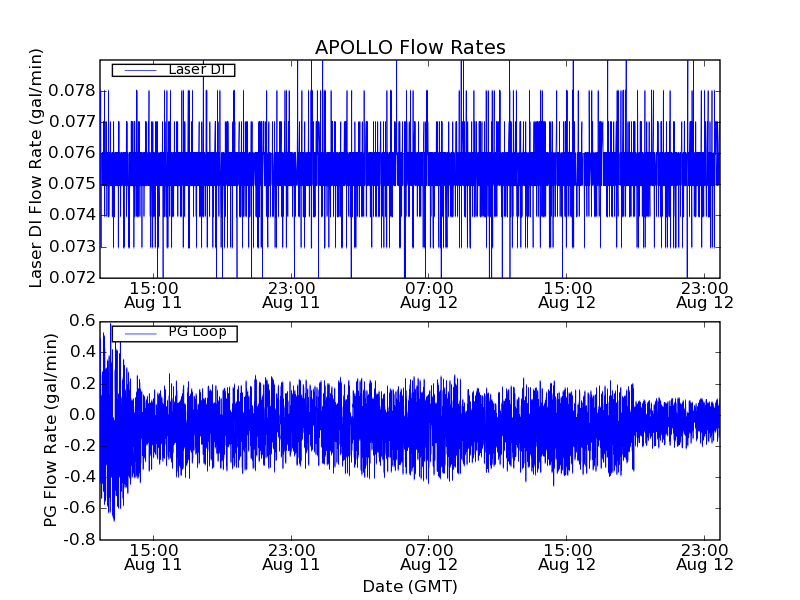Screen dimensions: 800x600
Task: Select the 0.078 y-axis tick value
Action: pos(72,91)
